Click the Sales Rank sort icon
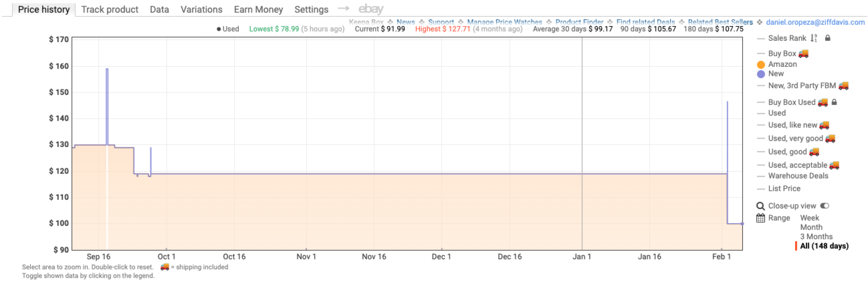Screen dimensions: 868x286 (x=814, y=38)
